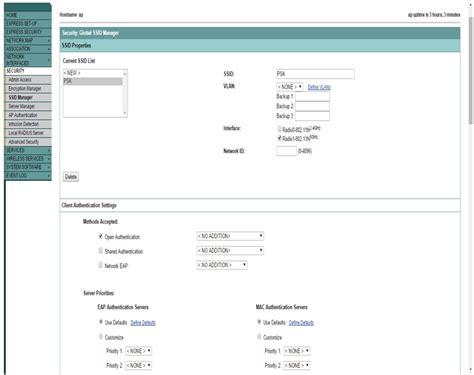This screenshot has height=375, width=474.
Task: Open MAC Priority 2 dropdown
Action: (297, 366)
